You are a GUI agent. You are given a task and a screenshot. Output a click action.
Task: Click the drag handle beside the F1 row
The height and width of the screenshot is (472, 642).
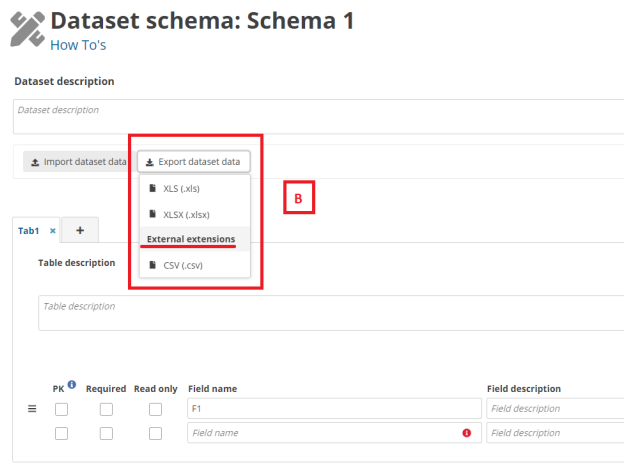(x=31, y=409)
